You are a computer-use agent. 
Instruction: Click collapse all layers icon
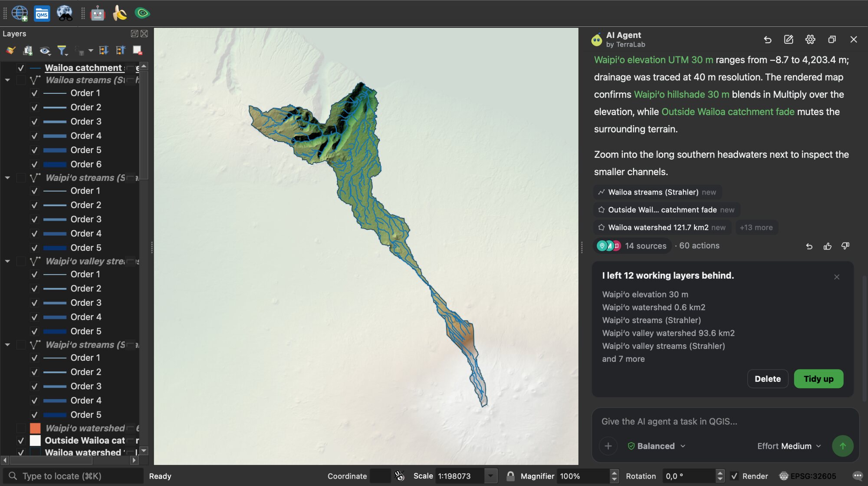121,50
